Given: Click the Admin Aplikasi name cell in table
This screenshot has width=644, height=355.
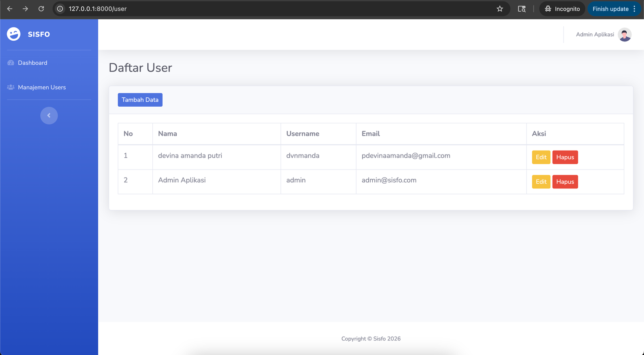Looking at the screenshot, I should (217, 182).
